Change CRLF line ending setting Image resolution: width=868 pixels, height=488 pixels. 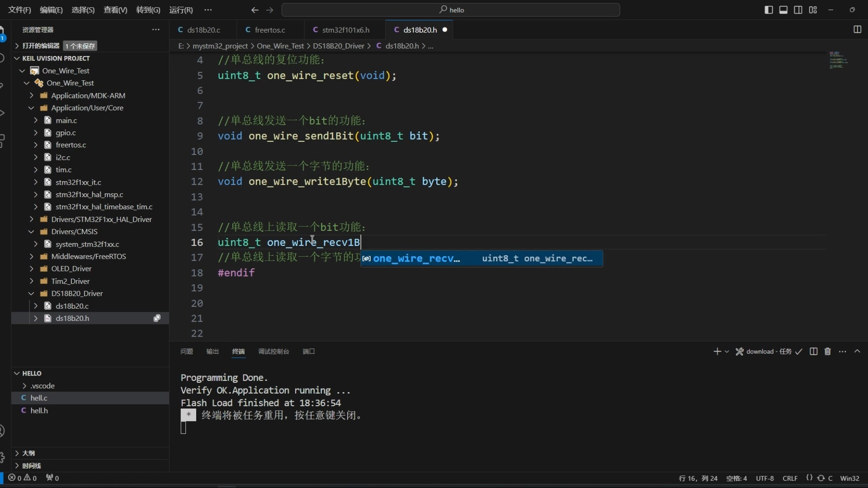(790, 478)
